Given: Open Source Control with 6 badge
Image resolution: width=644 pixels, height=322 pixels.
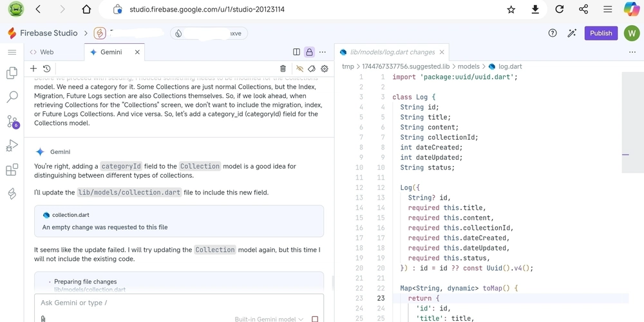Looking at the screenshot, I should click(x=12, y=122).
